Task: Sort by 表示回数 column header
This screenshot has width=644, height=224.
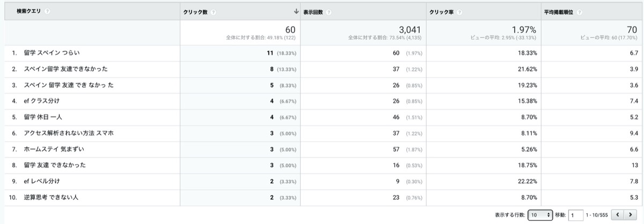Action: (x=313, y=12)
